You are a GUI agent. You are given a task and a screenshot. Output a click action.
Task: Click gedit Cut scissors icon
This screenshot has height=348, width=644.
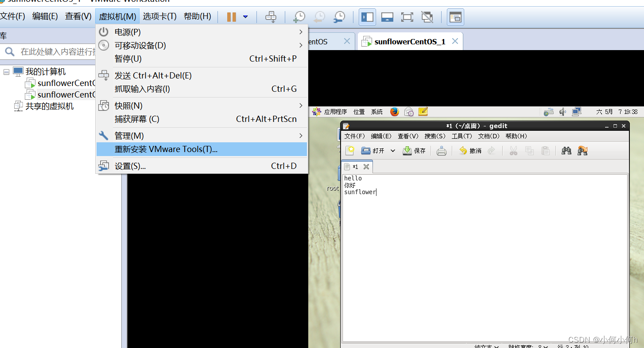point(513,151)
